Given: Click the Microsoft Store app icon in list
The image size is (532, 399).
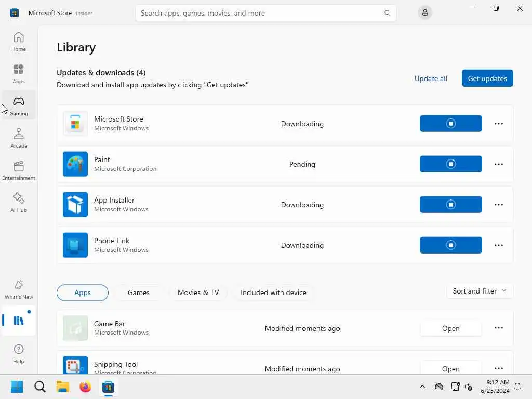Looking at the screenshot, I should coord(75,124).
